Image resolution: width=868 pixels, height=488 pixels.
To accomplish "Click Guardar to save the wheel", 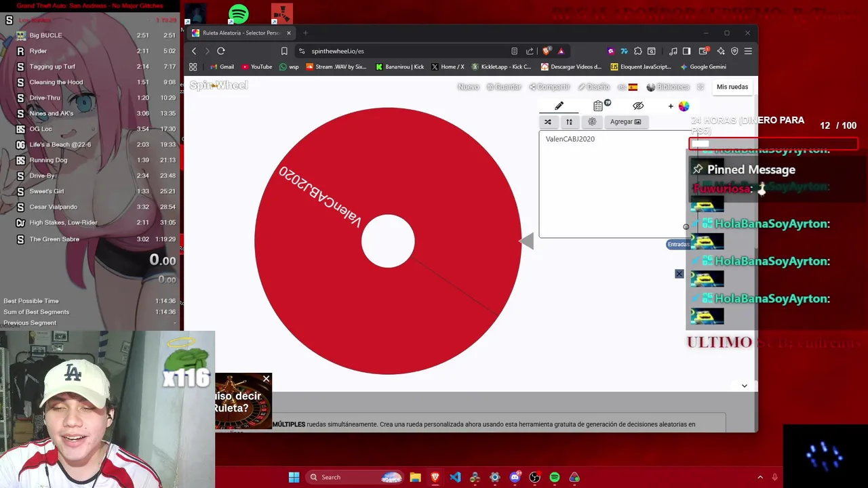I will tap(504, 87).
